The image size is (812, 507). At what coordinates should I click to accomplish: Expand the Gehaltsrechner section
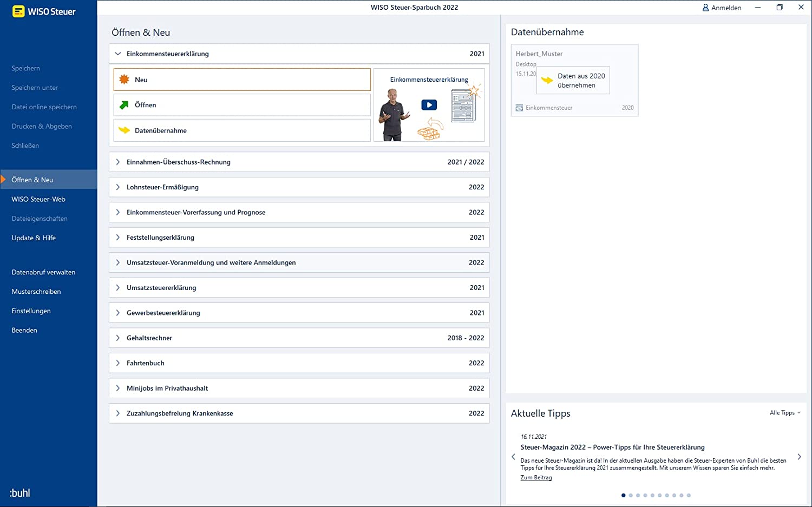pos(118,338)
